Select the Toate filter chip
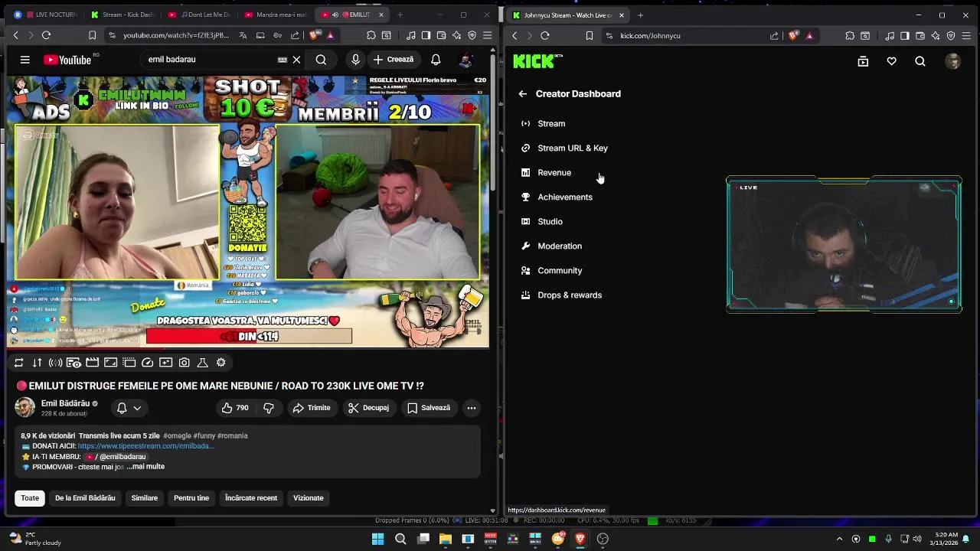 30,498
